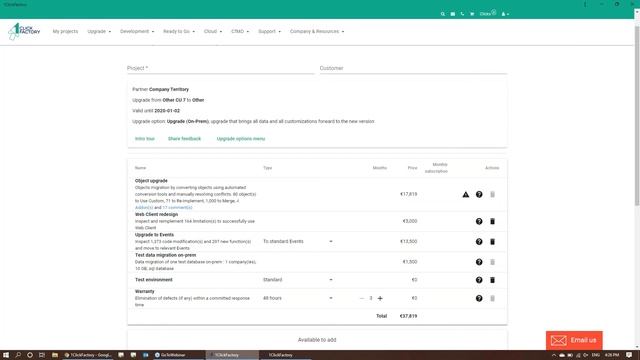Click the 1ClickFactory logo

[24, 31]
